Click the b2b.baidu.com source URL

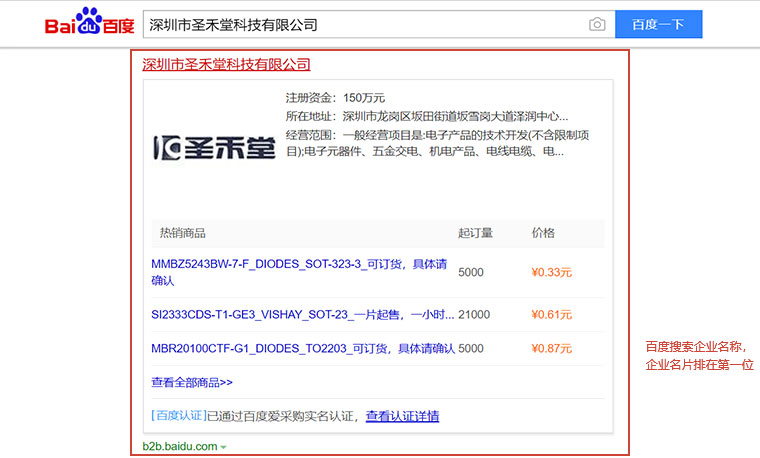tap(179, 446)
